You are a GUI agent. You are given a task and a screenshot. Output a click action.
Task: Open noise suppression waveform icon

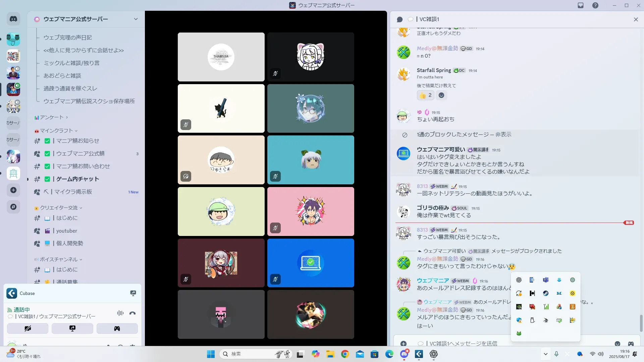pyautogui.click(x=120, y=313)
